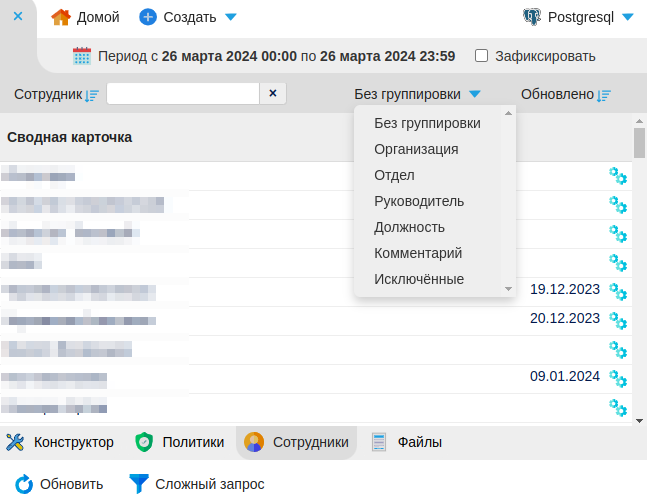This screenshot has width=647, height=501.
Task: Click the funnel Сложный запрос icon
Action: click(x=139, y=484)
